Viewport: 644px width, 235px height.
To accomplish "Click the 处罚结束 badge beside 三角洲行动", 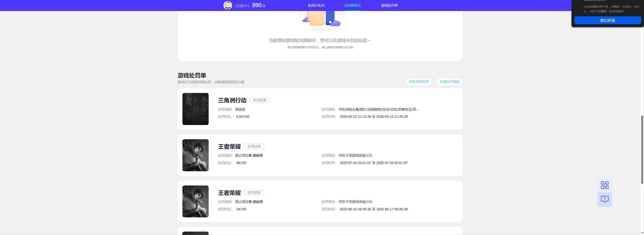I will pyautogui.click(x=260, y=100).
